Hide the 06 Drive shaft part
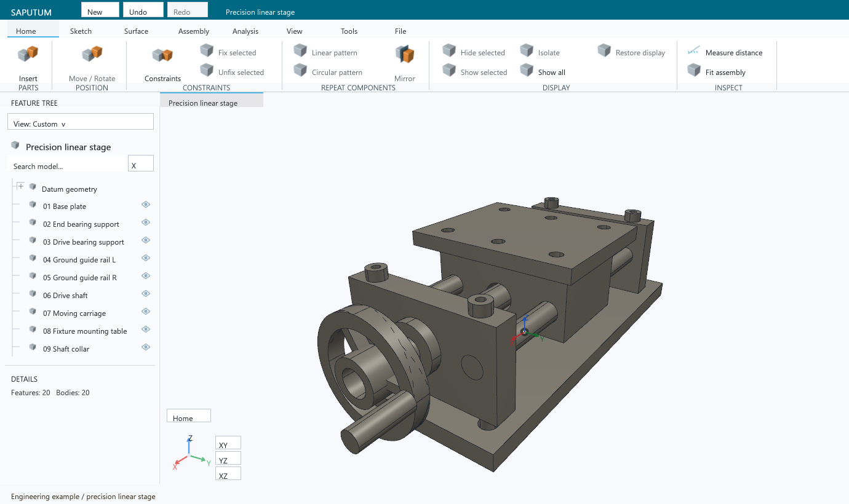This screenshot has height=504, width=849. pos(146,294)
